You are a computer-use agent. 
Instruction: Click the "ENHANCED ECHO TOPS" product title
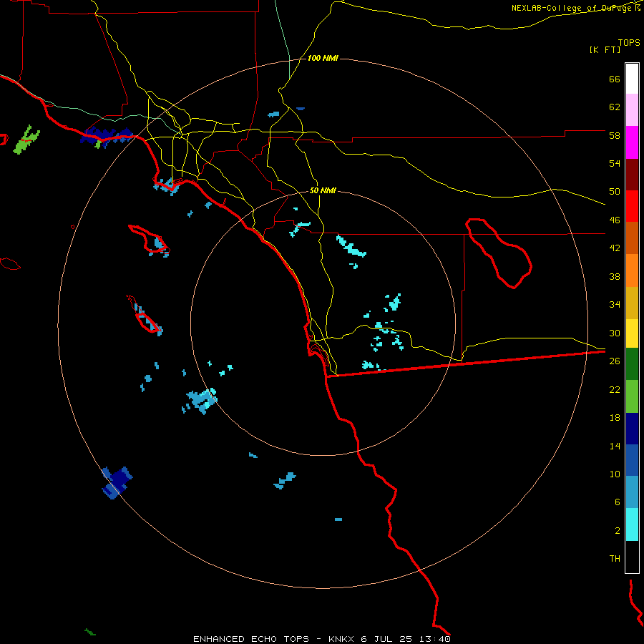pos(251,639)
